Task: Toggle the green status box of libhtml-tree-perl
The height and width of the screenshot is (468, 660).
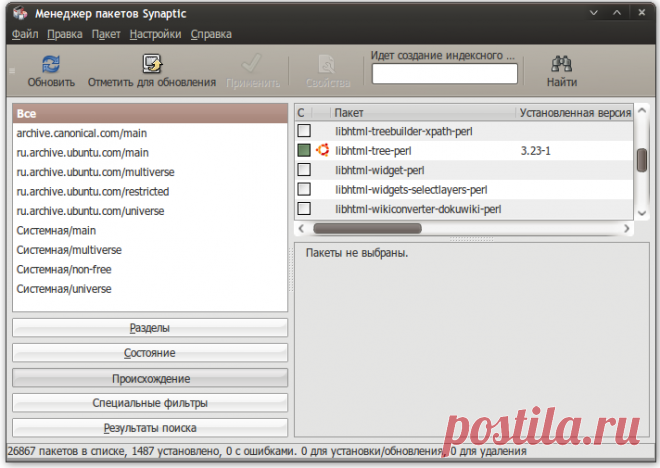Action: click(x=304, y=150)
